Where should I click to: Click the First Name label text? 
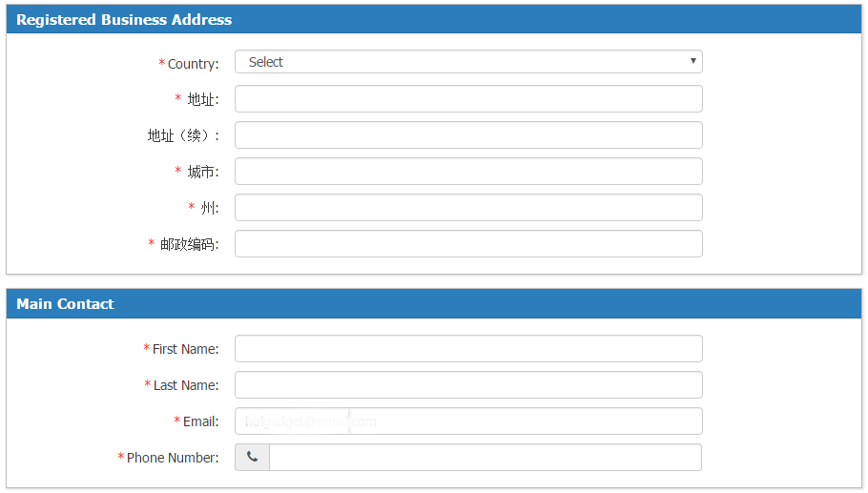185,349
